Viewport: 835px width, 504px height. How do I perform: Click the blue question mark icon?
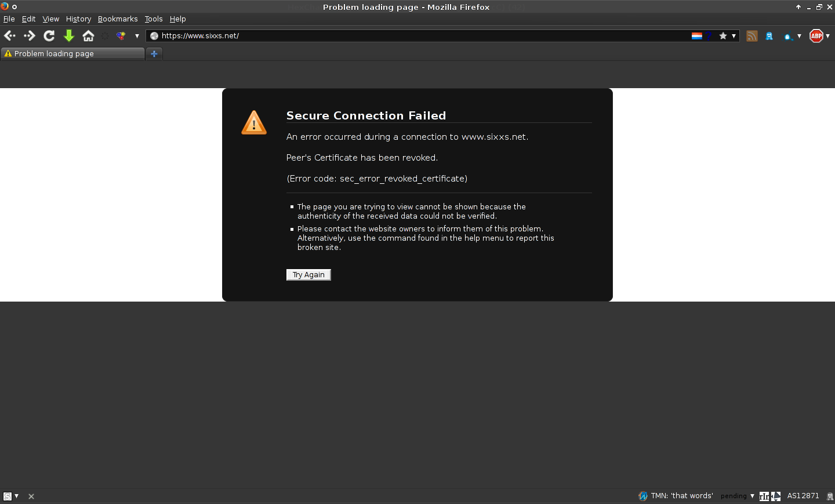click(x=709, y=36)
